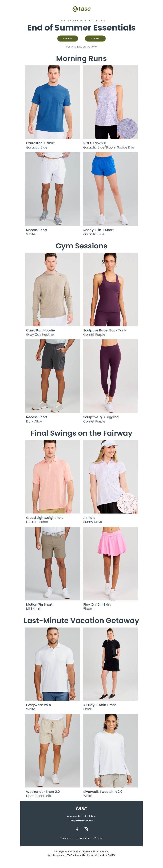Select the Cloud Lightweight Polo image

(53, 477)
